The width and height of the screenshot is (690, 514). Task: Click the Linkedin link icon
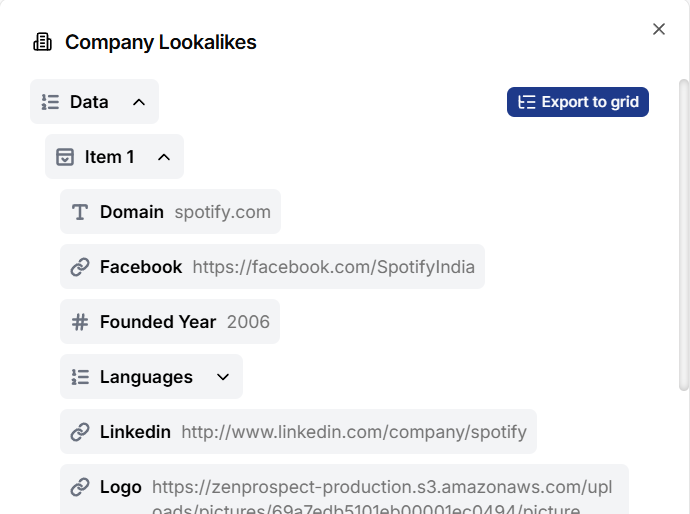(x=80, y=432)
